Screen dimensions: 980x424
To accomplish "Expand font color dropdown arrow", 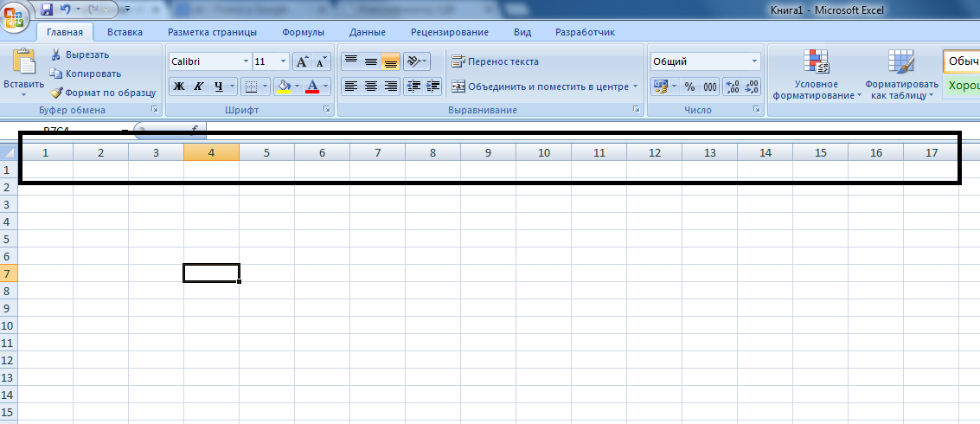I will click(325, 87).
